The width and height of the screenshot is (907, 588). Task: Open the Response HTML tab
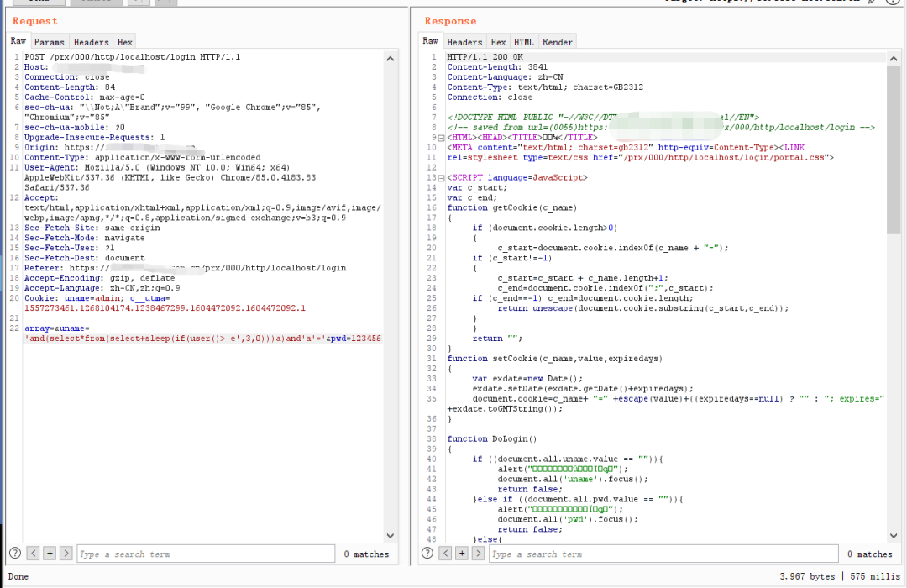click(x=523, y=42)
